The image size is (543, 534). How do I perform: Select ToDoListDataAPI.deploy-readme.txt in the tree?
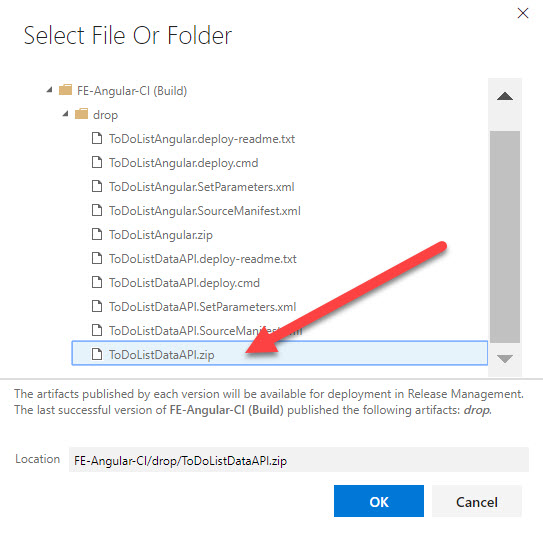click(x=203, y=259)
